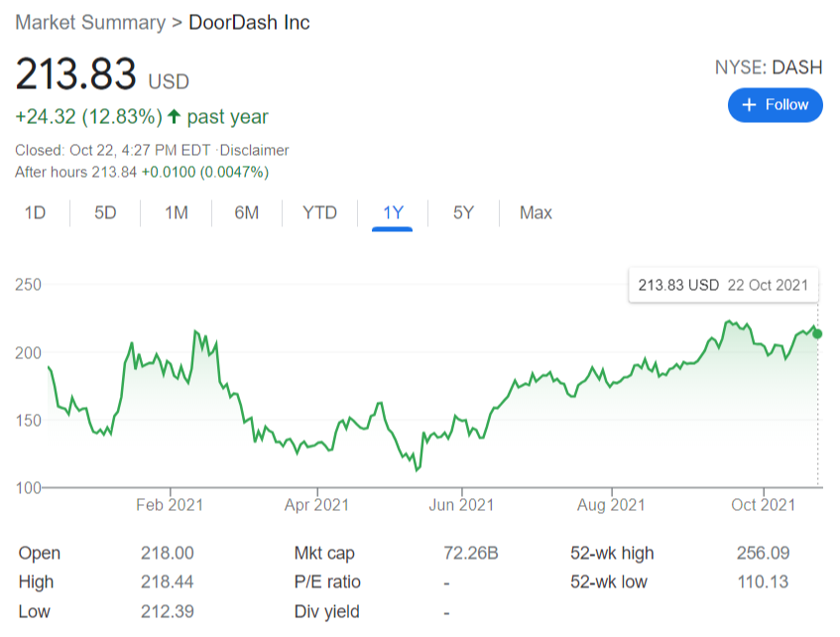Image resolution: width=840 pixels, height=637 pixels.
Task: Click the Oct 2021 axis label
Action: point(764,505)
